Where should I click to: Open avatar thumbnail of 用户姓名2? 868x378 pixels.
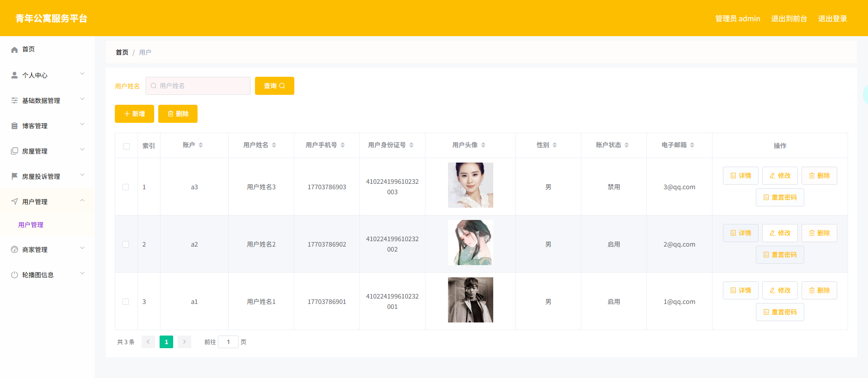point(471,243)
